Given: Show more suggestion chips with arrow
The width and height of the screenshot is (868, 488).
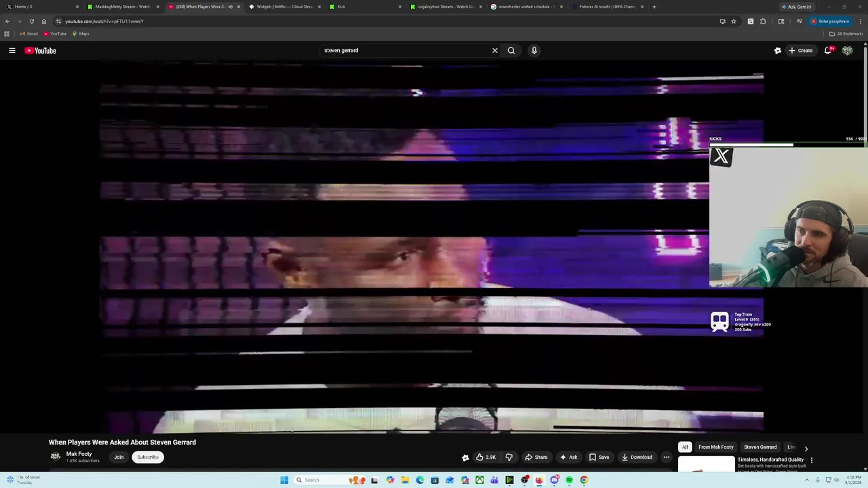Looking at the screenshot, I should 806,448.
